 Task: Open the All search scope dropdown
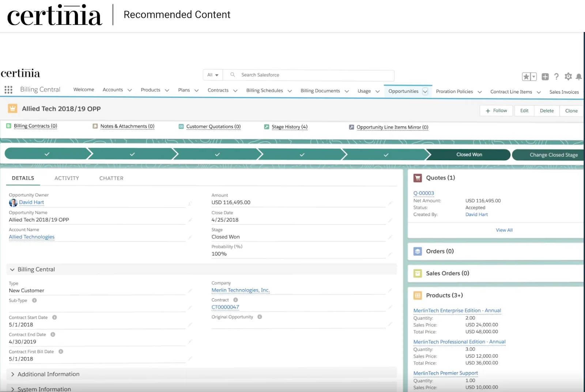[213, 75]
